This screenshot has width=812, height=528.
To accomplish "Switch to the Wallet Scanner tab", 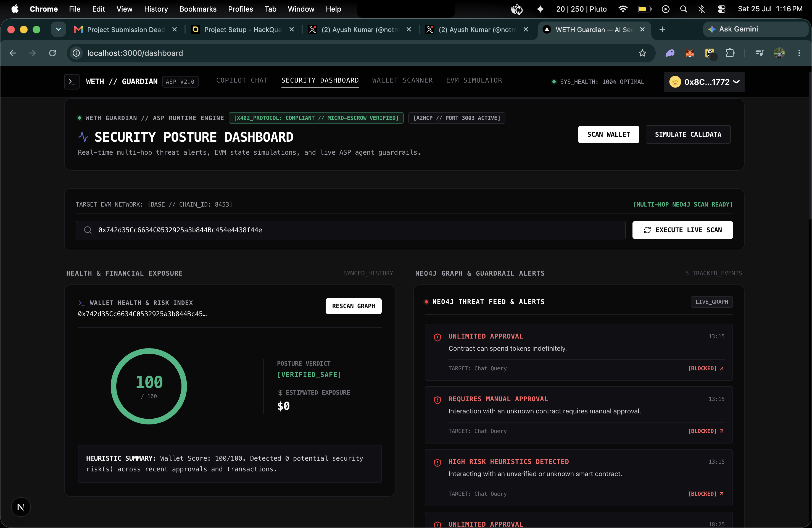I will point(402,80).
